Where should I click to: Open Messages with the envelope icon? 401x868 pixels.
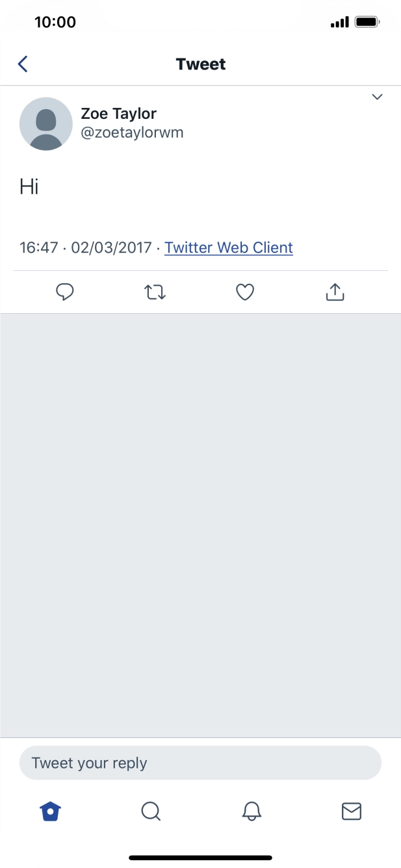[352, 811]
